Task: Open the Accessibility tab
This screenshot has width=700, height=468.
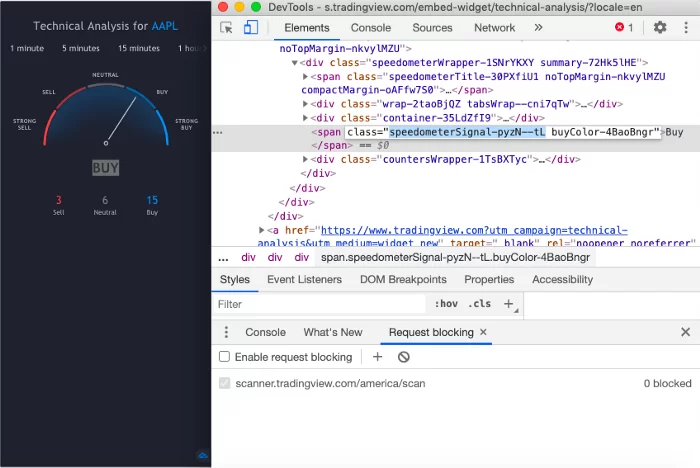Action: (x=562, y=280)
